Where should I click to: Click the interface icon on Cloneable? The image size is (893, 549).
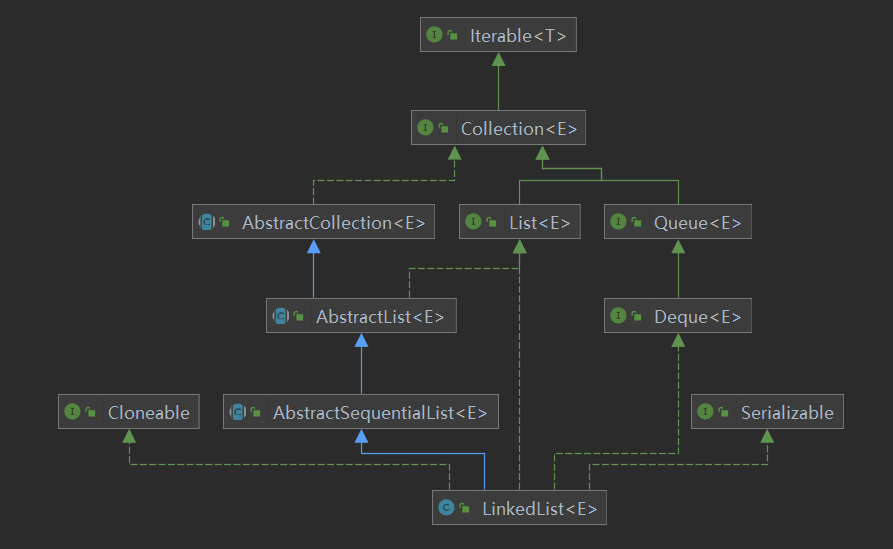pyautogui.click(x=72, y=411)
